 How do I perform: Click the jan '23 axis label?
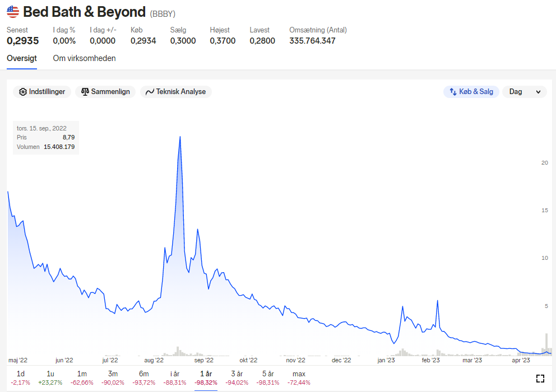point(386,361)
